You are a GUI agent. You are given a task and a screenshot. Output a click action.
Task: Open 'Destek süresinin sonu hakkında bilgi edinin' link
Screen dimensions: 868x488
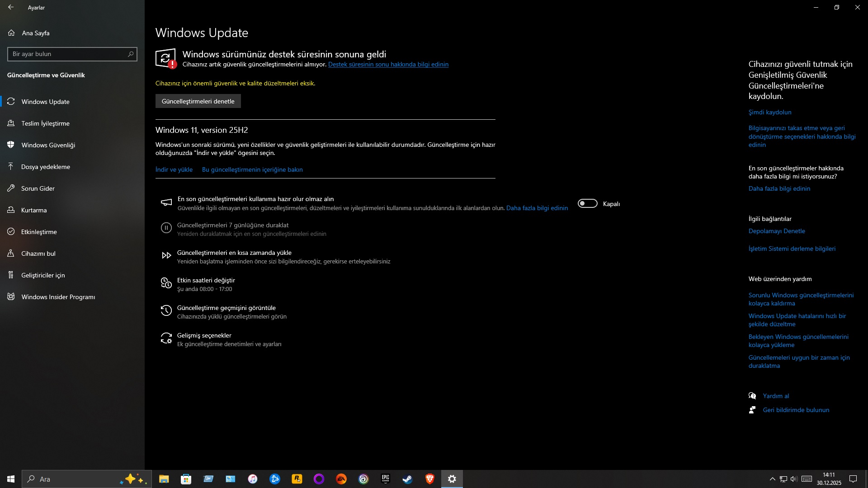coord(388,65)
